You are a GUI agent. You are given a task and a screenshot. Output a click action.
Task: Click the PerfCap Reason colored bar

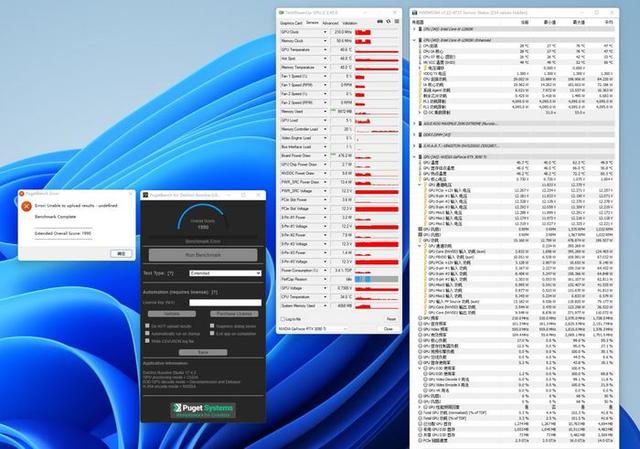point(376,279)
